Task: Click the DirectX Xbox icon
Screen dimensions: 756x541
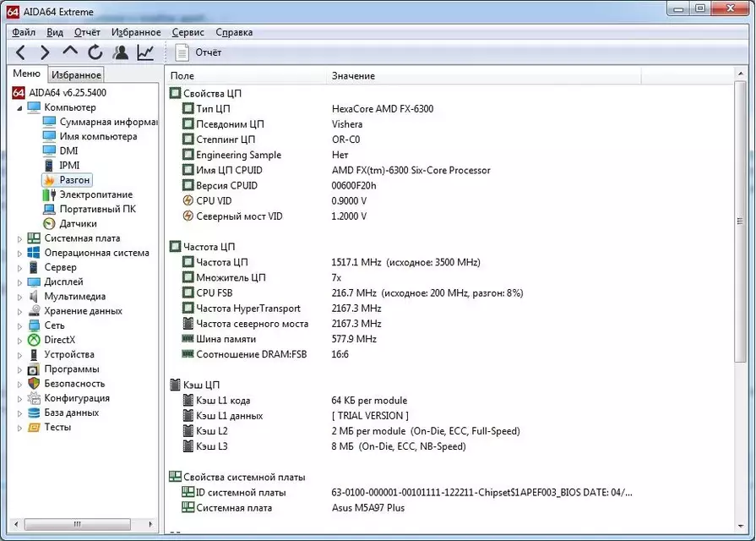Action: click(x=34, y=340)
